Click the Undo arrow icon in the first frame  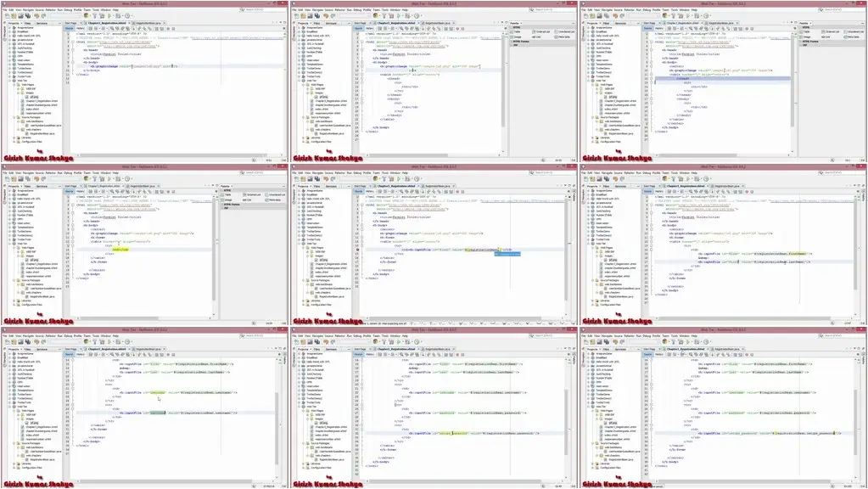click(36, 15)
